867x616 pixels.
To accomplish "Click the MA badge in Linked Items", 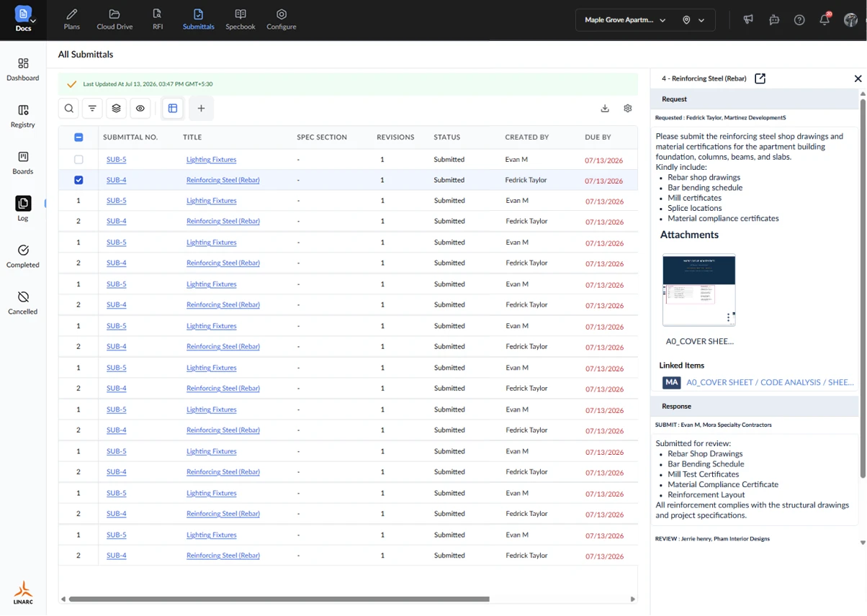I will pyautogui.click(x=672, y=383).
